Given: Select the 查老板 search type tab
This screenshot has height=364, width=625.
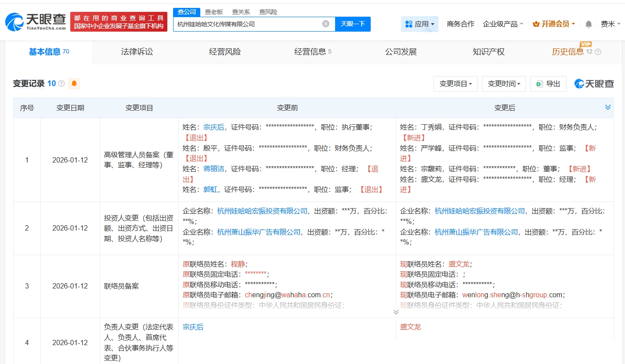Looking at the screenshot, I should coord(214,12).
